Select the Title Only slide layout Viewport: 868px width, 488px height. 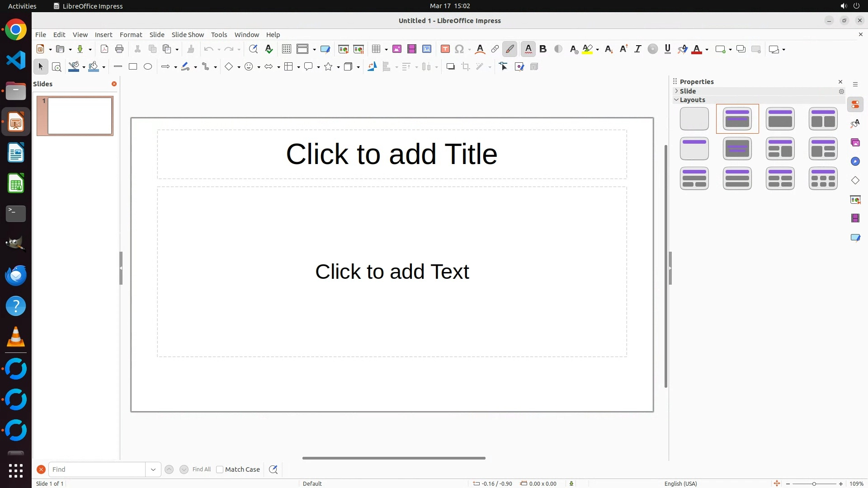[x=694, y=149]
